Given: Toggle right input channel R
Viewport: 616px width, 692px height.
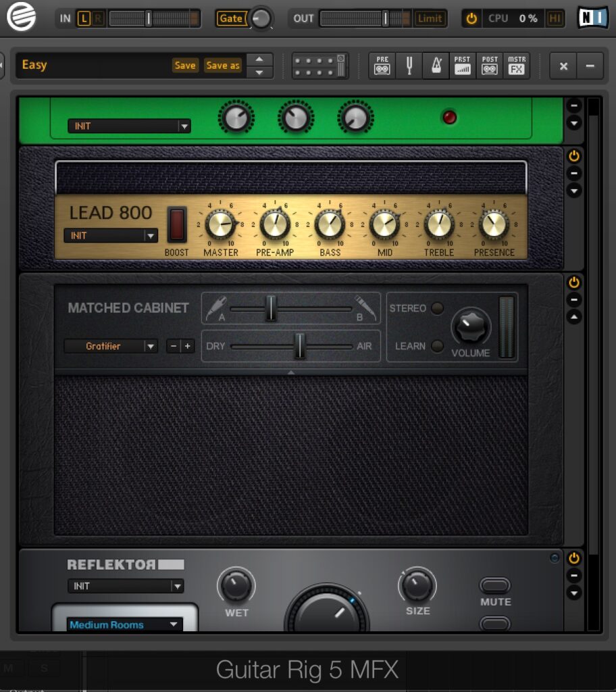Looking at the screenshot, I should pyautogui.click(x=98, y=18).
